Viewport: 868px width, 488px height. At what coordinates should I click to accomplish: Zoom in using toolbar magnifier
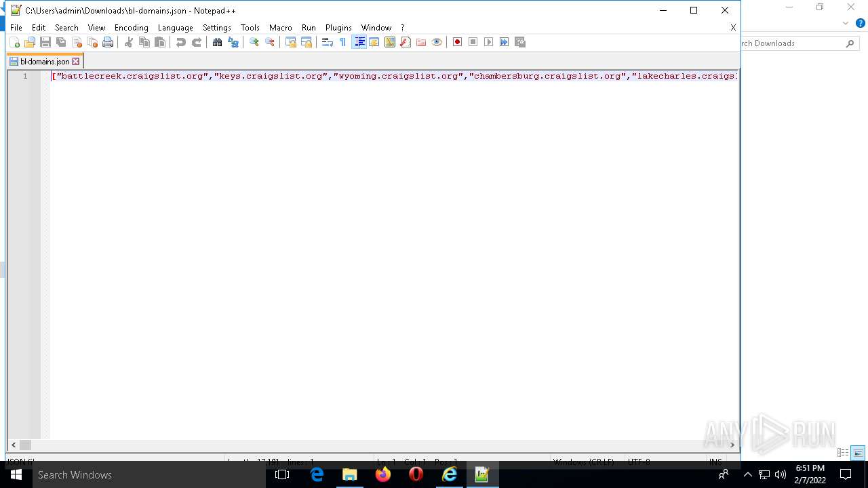click(254, 42)
